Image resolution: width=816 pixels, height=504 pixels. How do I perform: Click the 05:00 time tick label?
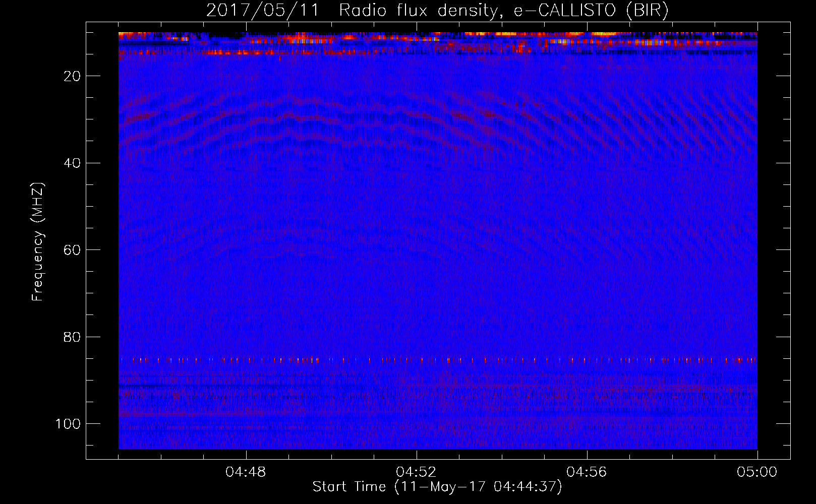pos(757,472)
